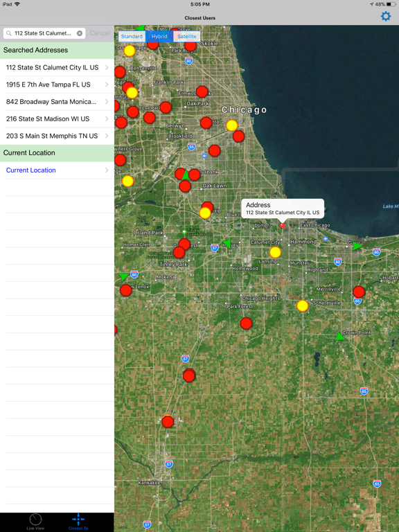Expand chevron beside 203 S Main St Memphis
Viewport: 399px width, 532px height.
click(x=107, y=136)
